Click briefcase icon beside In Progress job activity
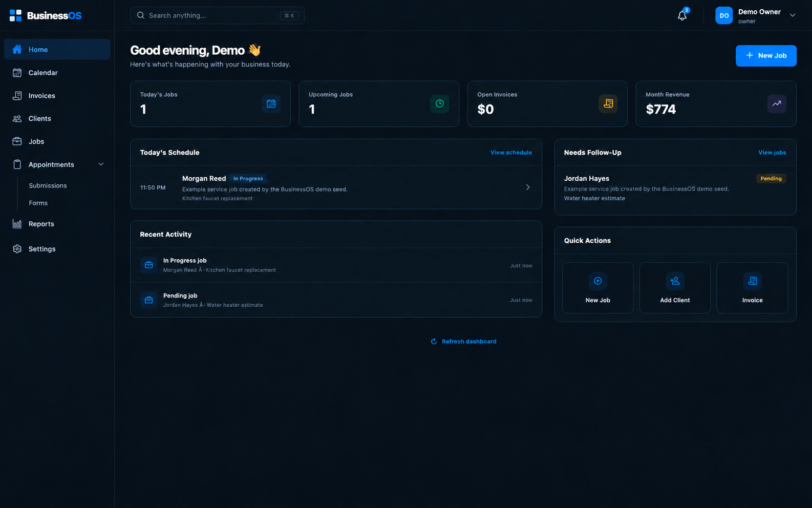812x508 pixels. tap(148, 265)
